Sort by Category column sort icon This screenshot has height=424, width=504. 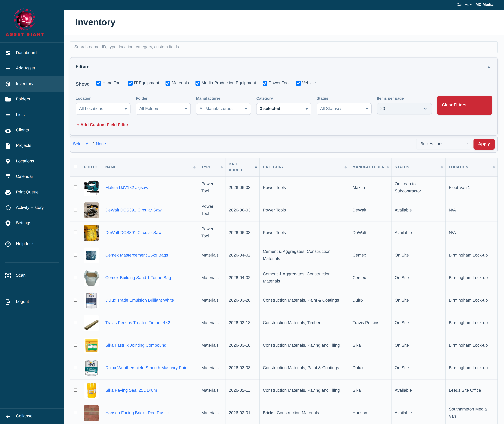[x=346, y=167]
